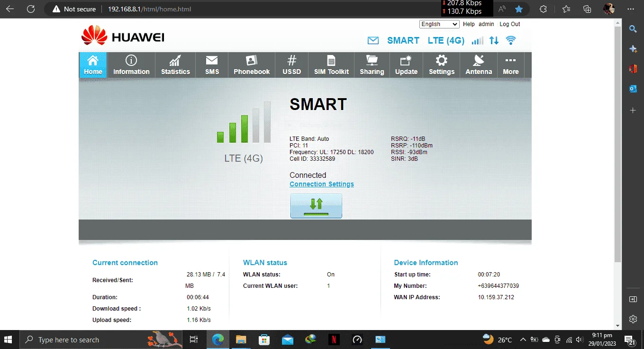Open the Phonebook section
The image size is (644, 349).
pyautogui.click(x=252, y=65)
